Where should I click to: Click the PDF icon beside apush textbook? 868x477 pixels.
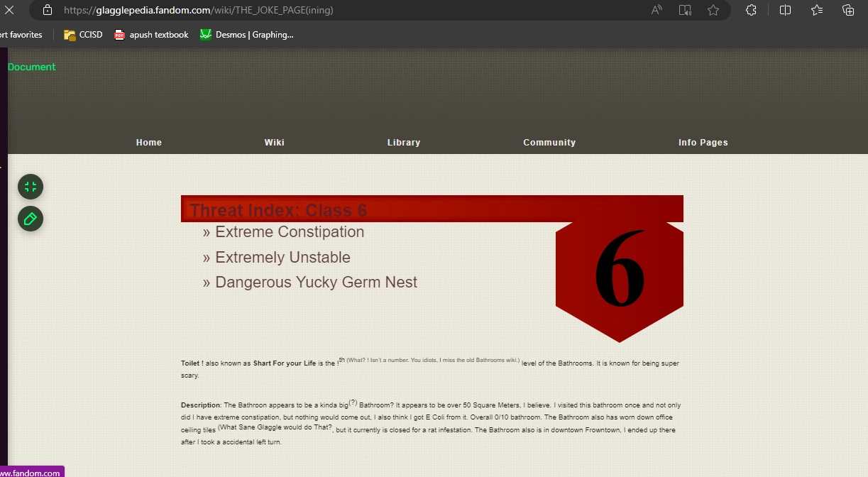coord(119,34)
